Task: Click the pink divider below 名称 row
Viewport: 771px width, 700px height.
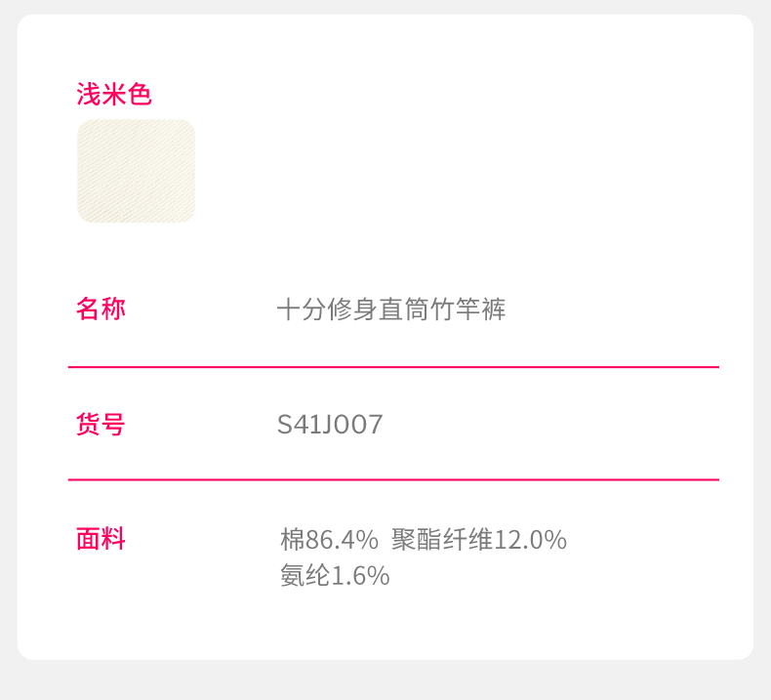Action: (x=393, y=367)
